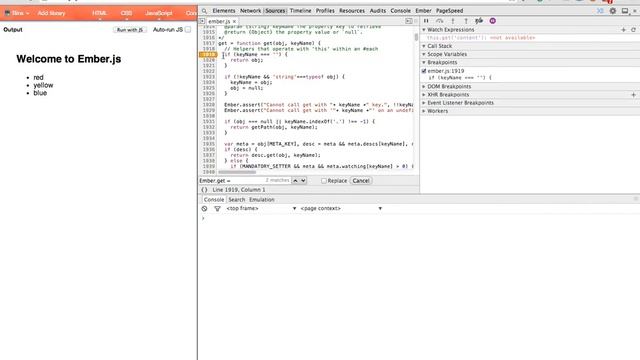
Task: Toggle breakpoint on line 1919 gutter
Action: click(x=208, y=54)
